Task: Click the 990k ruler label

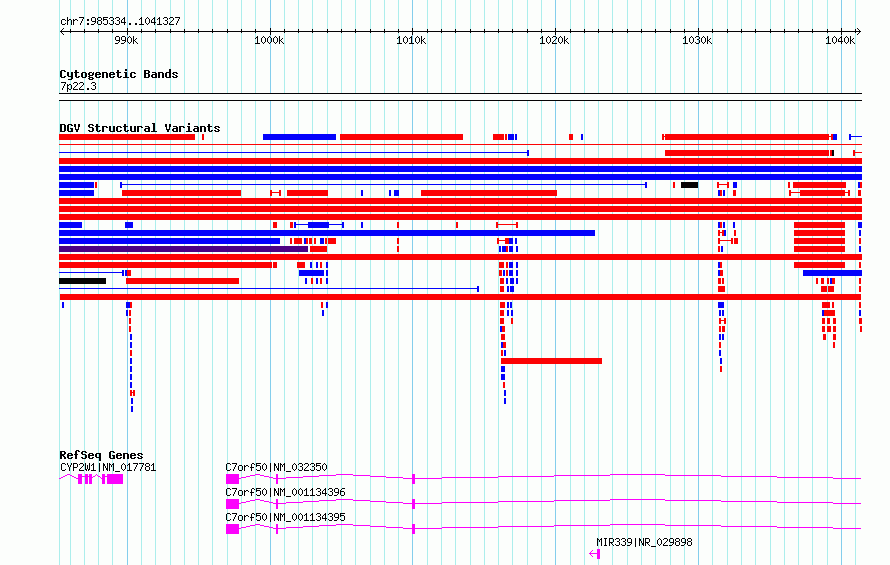Action: pyautogui.click(x=126, y=40)
